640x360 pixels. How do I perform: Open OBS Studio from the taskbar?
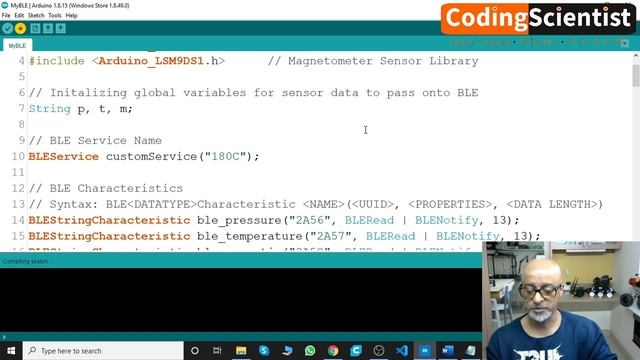(379, 351)
